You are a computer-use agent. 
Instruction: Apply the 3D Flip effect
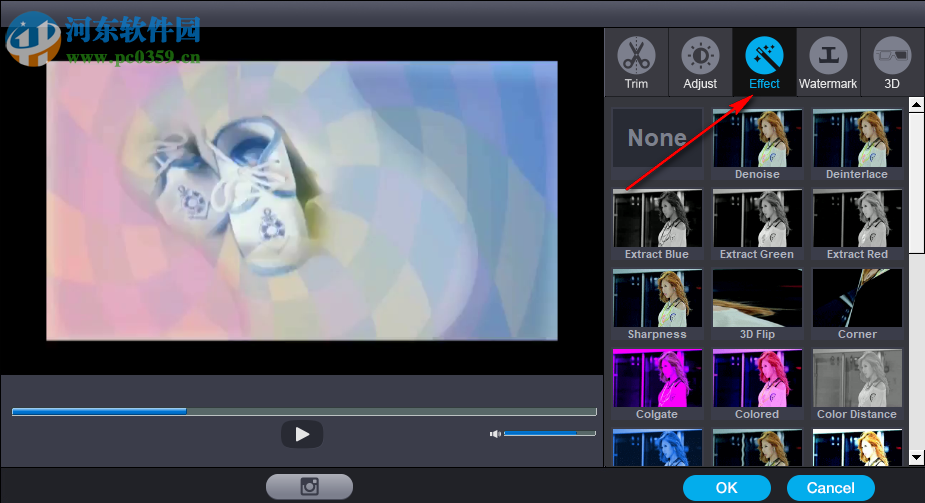[x=757, y=304]
